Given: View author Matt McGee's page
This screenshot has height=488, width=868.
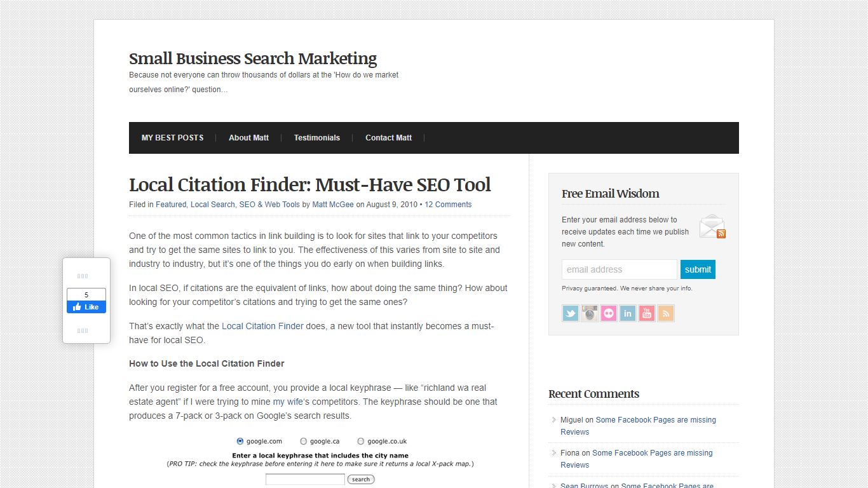Looking at the screenshot, I should (x=333, y=205).
